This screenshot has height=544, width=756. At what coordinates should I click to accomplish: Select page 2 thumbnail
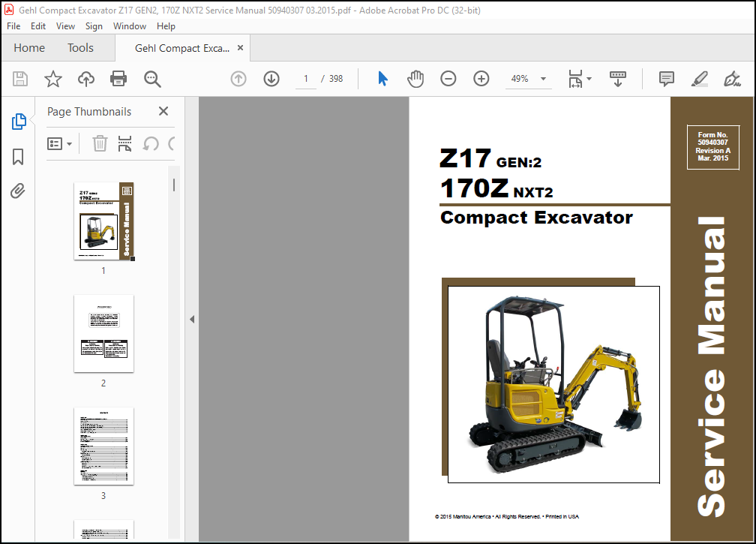coord(103,334)
